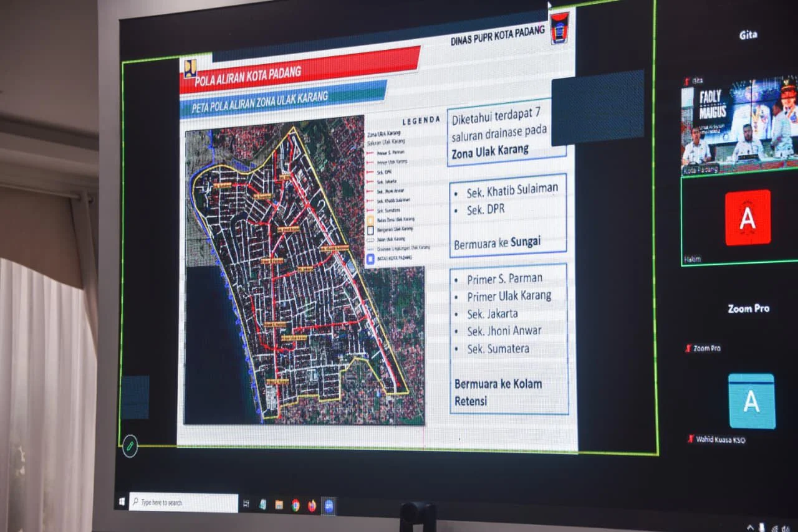Expand hidden icons in the system tray
The width and height of the screenshot is (798, 532).
750,527
